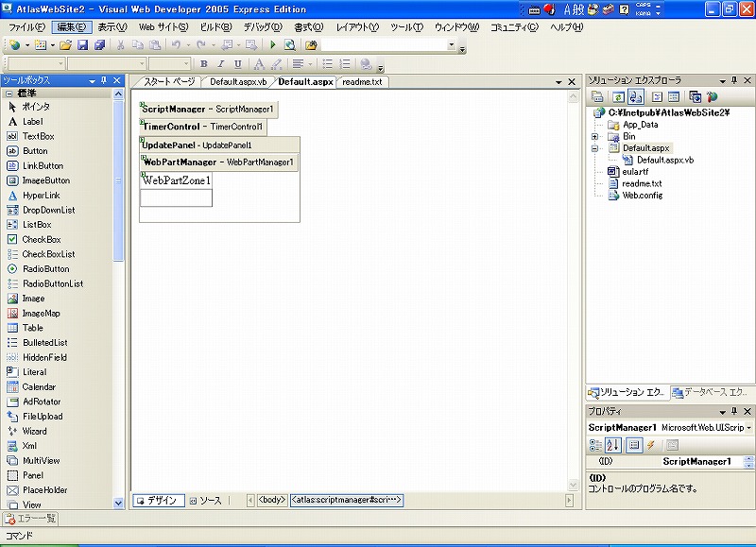Pick the Calendar control in the toolbox

pyautogui.click(x=32, y=387)
